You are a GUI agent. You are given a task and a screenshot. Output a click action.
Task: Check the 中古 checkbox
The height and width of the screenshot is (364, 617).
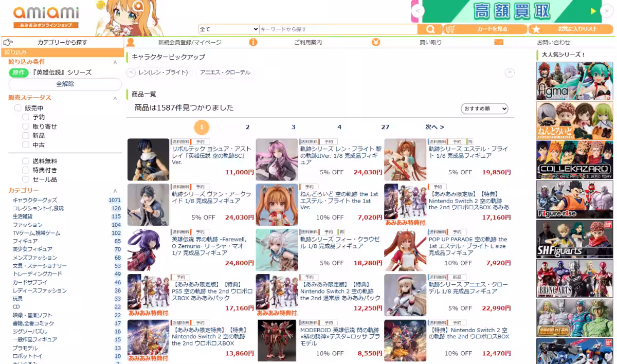(26, 145)
